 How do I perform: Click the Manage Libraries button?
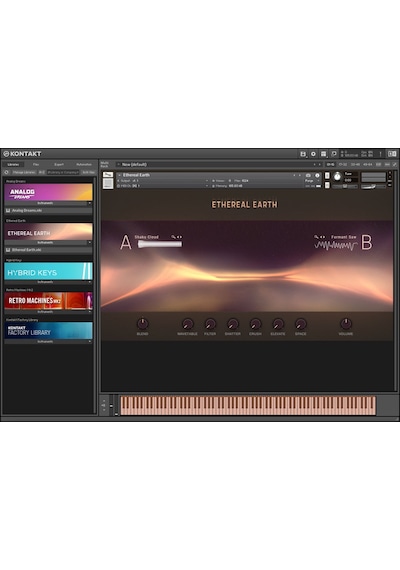point(24,172)
